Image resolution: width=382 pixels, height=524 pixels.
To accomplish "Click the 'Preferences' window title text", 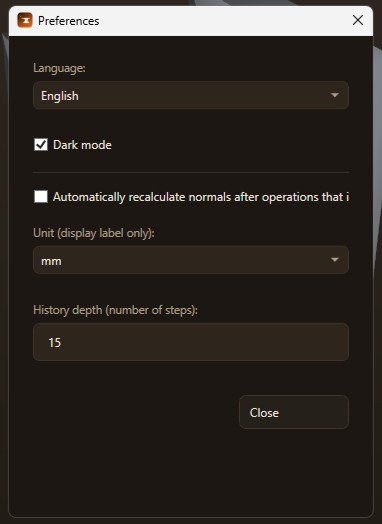I will pyautogui.click(x=69, y=21).
